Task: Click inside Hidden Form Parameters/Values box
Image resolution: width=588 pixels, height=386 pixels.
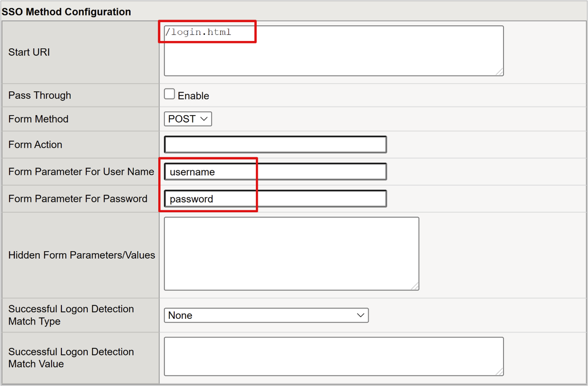Action: (x=291, y=254)
